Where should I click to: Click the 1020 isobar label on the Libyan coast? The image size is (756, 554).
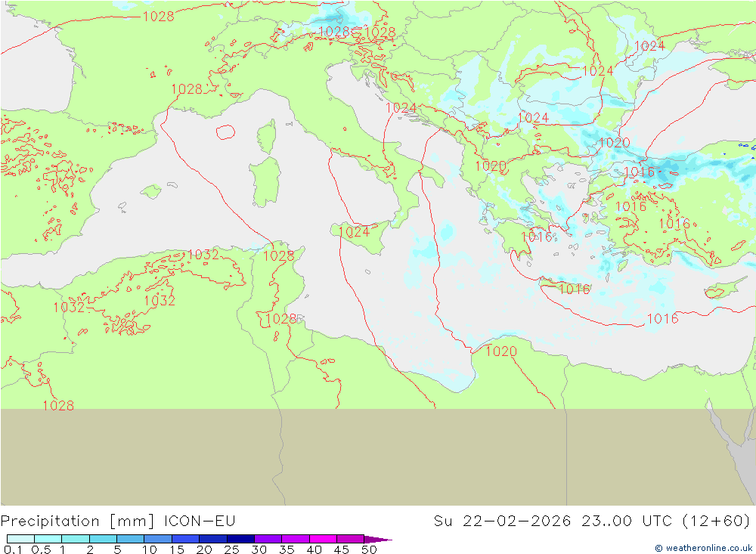(x=501, y=351)
